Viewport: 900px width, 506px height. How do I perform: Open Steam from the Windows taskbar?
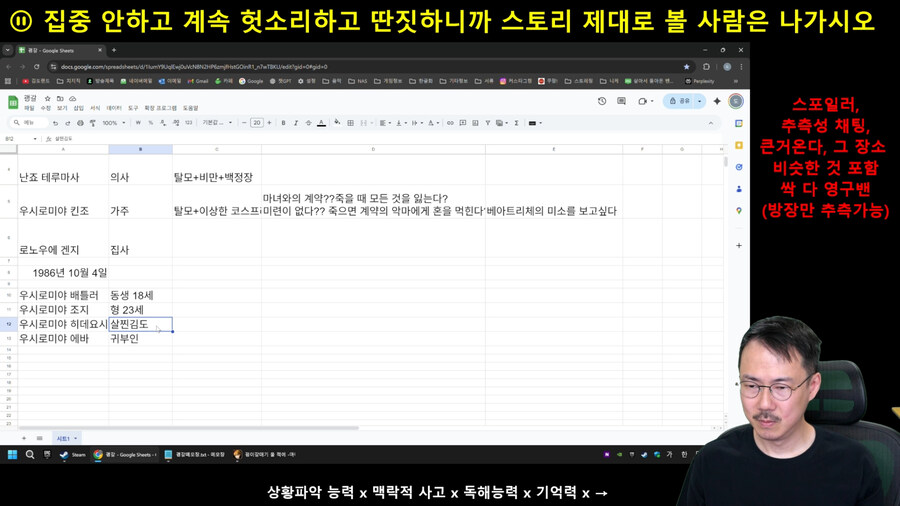(x=72, y=454)
